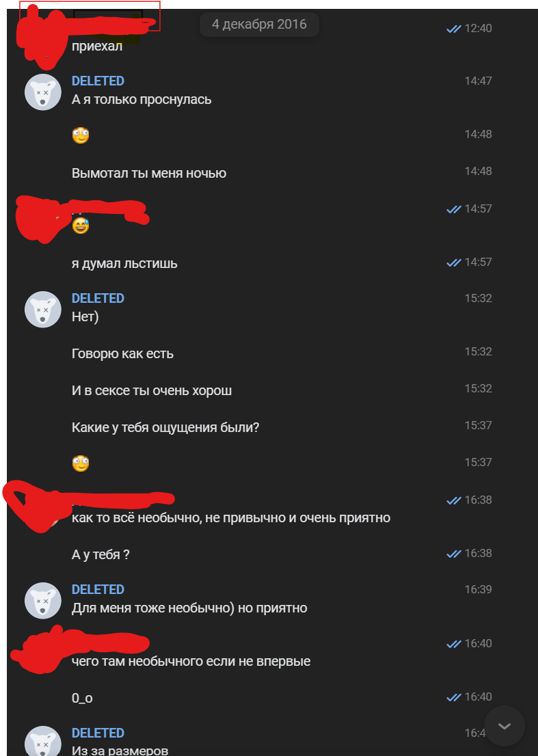The width and height of the screenshot is (538, 756).
Task: Select the message 'Говорю как есть'
Action: click(122, 354)
